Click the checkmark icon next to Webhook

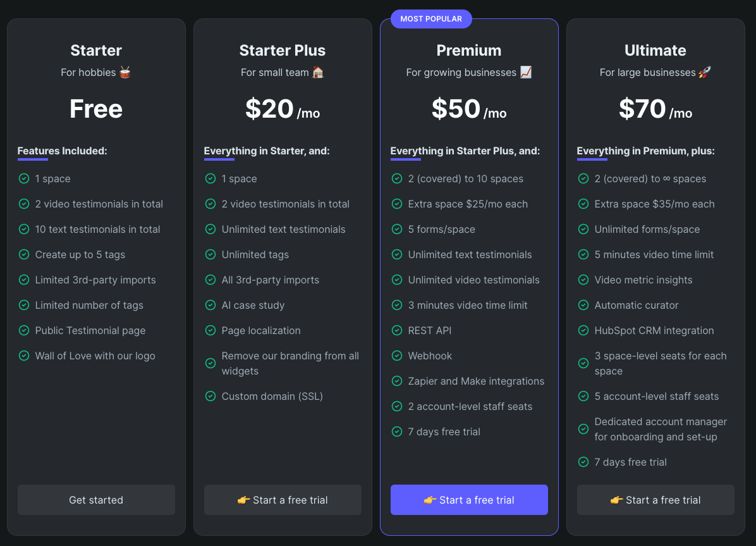(x=397, y=356)
